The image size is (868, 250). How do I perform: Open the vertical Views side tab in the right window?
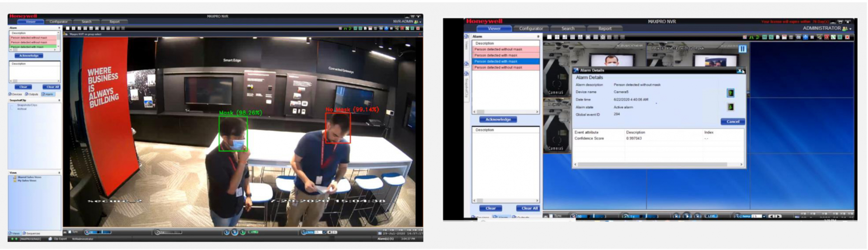tap(467, 43)
